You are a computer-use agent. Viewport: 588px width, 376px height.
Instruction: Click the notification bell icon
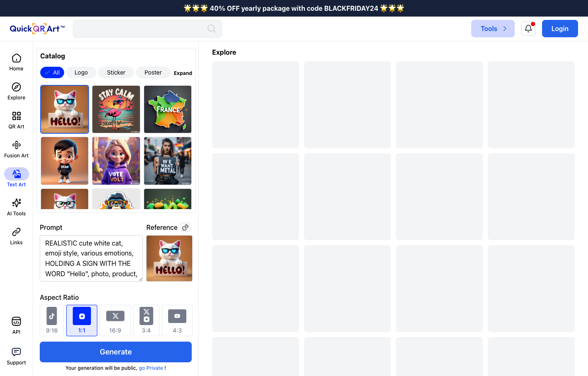528,29
